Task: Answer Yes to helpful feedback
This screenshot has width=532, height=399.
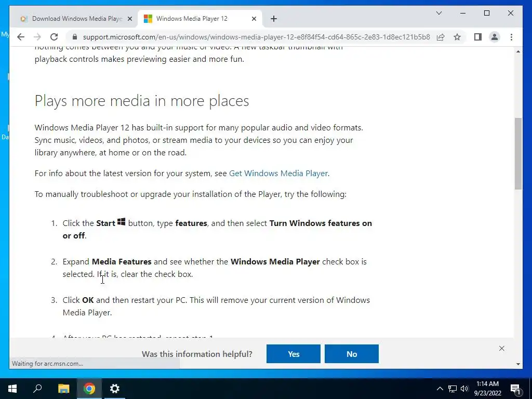Action: (x=294, y=354)
